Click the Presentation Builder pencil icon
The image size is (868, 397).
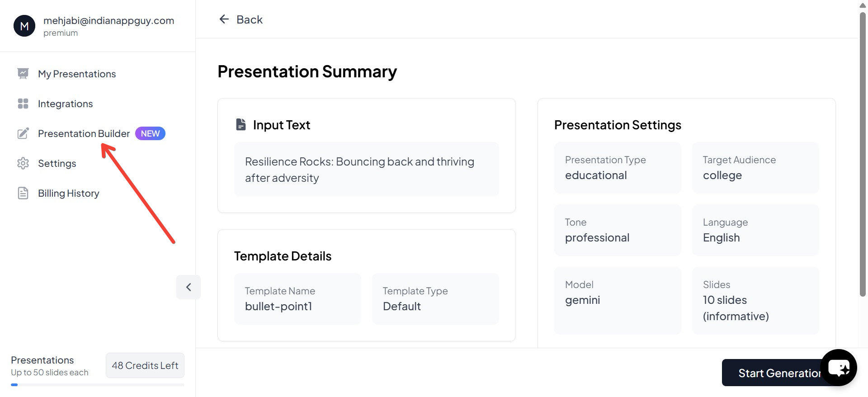click(23, 133)
